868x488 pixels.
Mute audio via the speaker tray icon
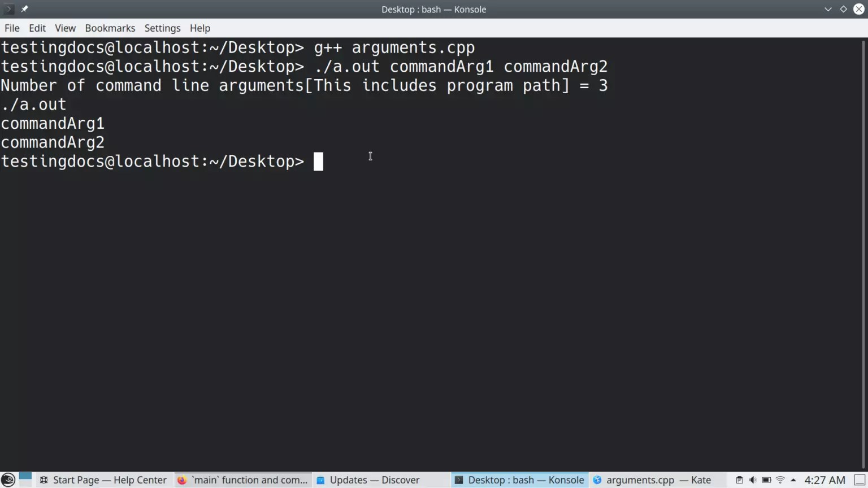[752, 480]
